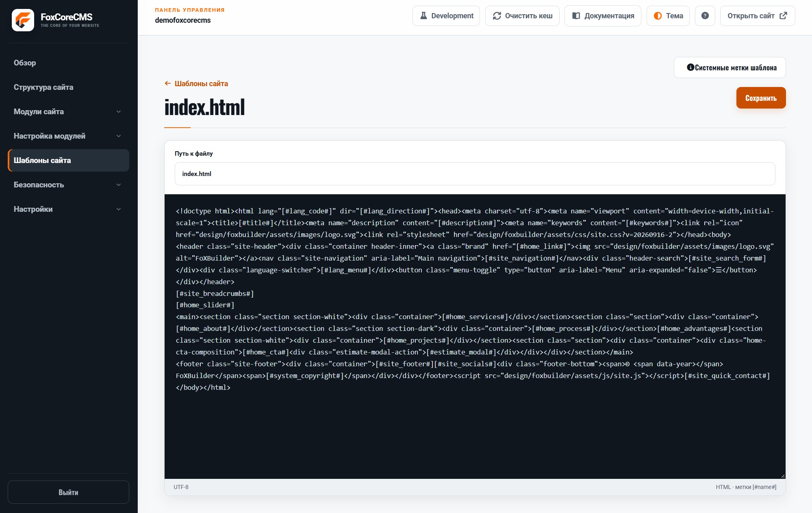The width and height of the screenshot is (812, 513).
Task: Click inside the HTML code editor area
Action: (475, 337)
